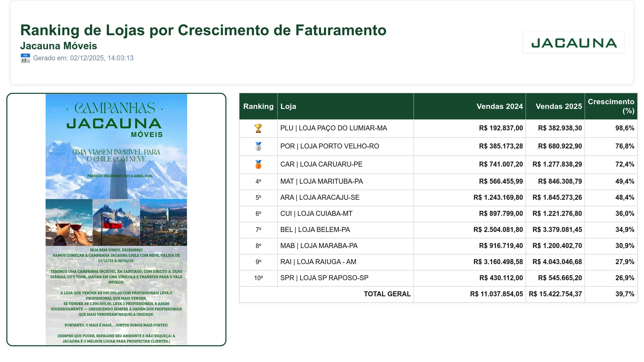Click the TOTAL GERAL row label
Screen dimensions: 644x362
(387, 294)
